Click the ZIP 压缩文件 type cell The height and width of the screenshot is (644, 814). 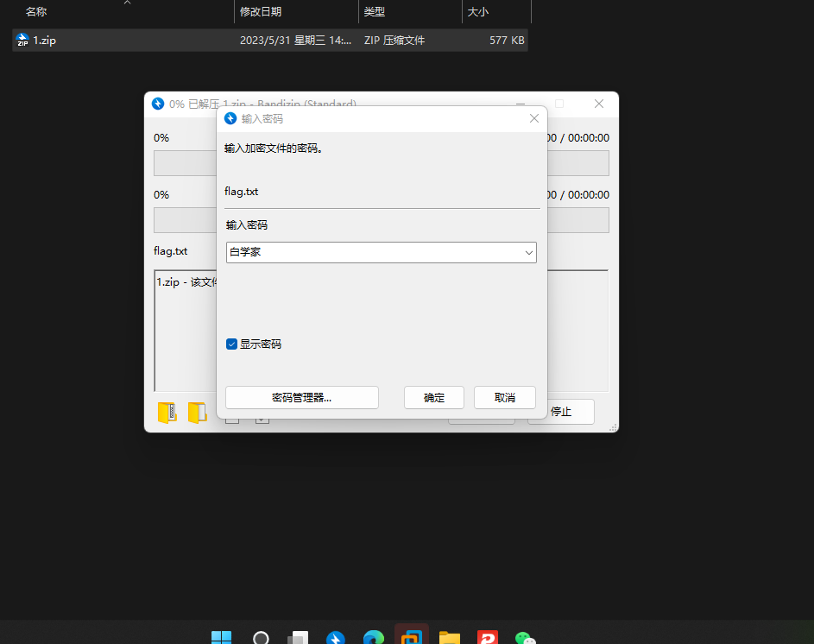[x=394, y=40]
